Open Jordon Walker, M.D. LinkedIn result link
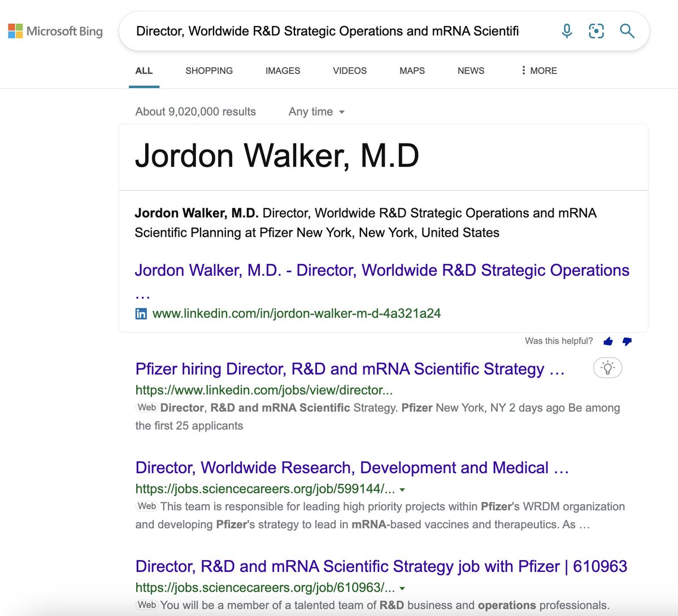 click(381, 271)
